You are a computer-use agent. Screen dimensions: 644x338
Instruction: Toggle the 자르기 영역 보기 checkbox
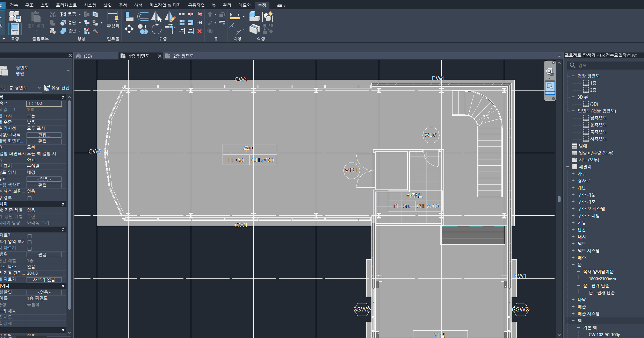pyautogui.click(x=30, y=242)
